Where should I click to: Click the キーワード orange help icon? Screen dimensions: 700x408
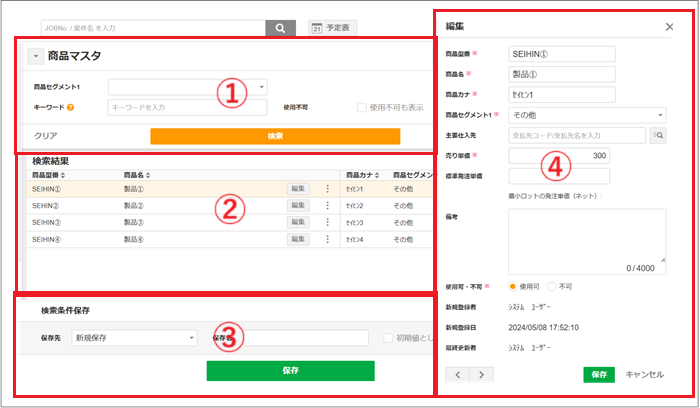coord(71,107)
